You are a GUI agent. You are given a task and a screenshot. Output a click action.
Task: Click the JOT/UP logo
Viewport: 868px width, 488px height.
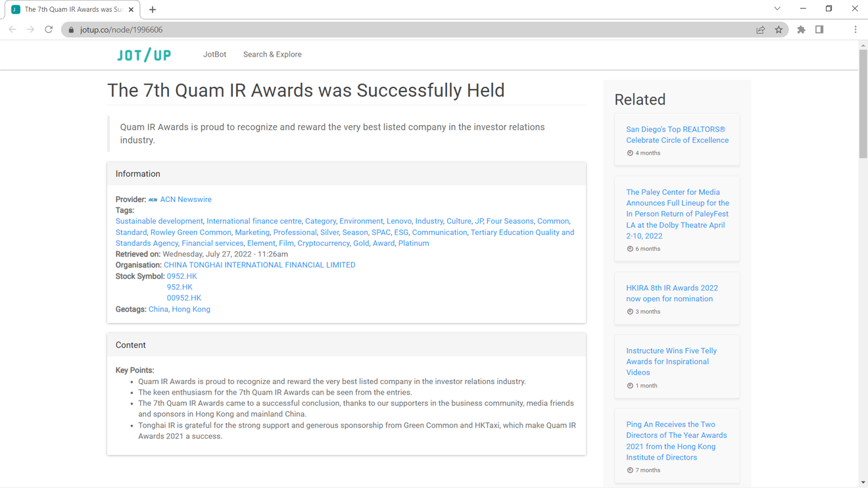pos(144,55)
